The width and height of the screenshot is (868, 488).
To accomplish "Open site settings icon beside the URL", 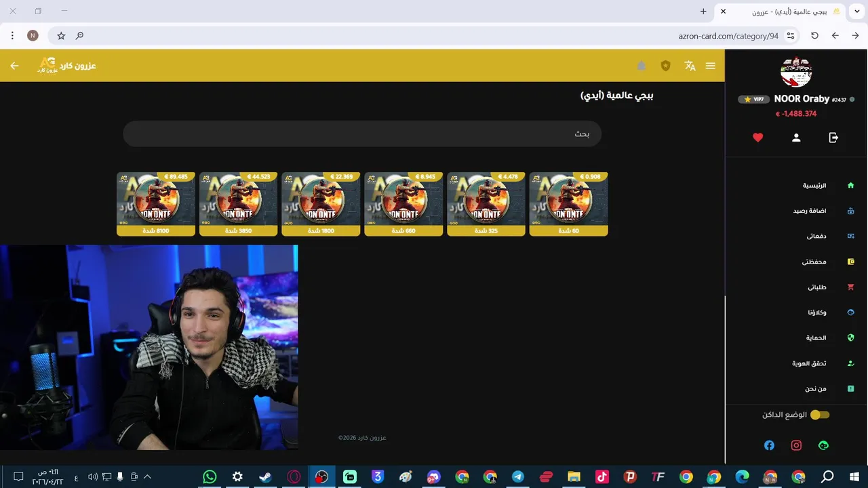I will click(x=791, y=36).
